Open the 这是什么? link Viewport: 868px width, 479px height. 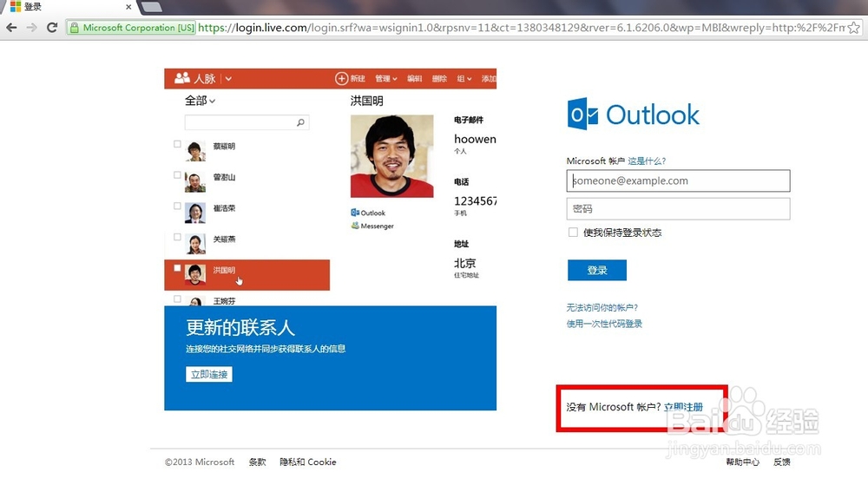[x=647, y=161]
